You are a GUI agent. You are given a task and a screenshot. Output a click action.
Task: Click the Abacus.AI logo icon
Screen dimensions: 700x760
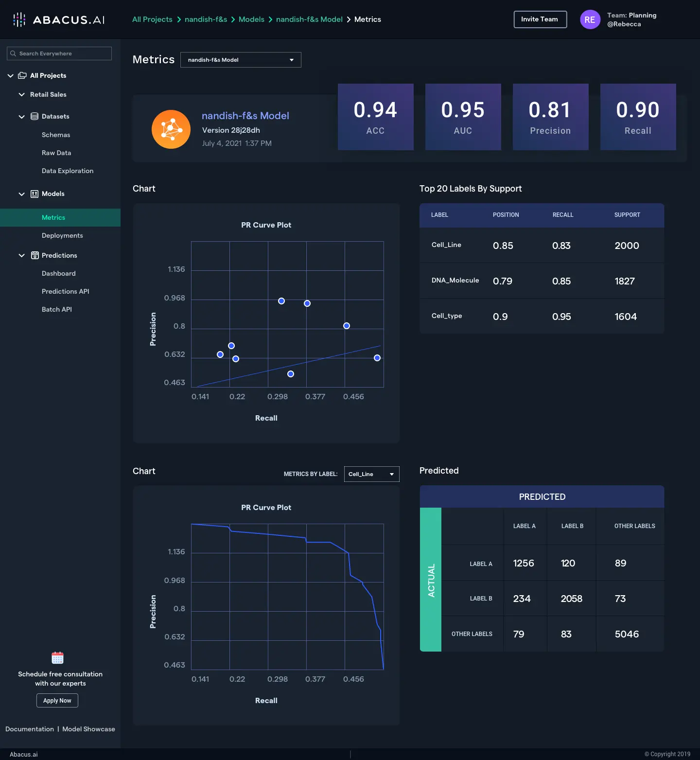(19, 19)
